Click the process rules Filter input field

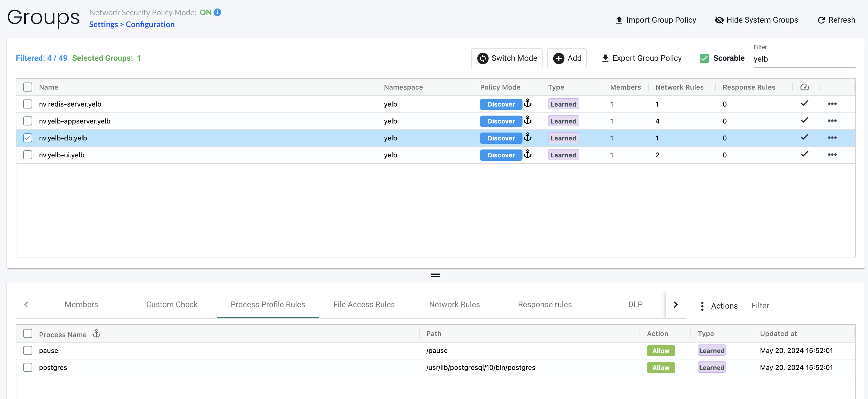802,306
